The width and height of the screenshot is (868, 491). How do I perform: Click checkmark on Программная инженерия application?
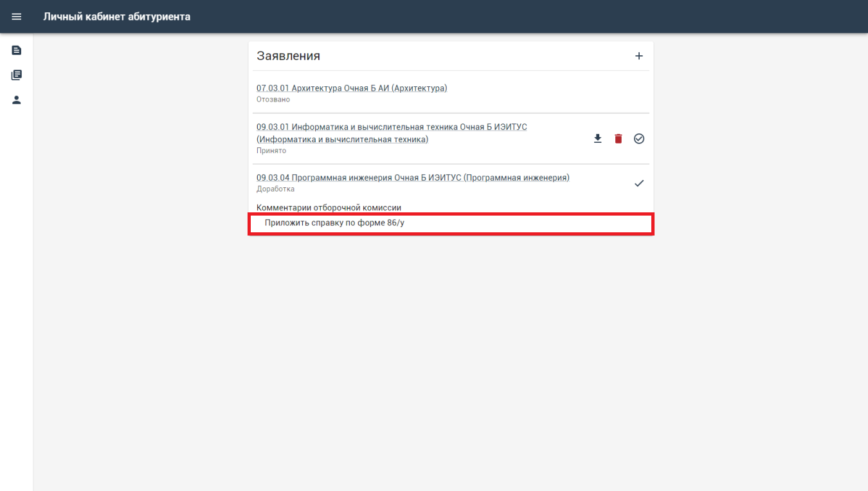639,183
